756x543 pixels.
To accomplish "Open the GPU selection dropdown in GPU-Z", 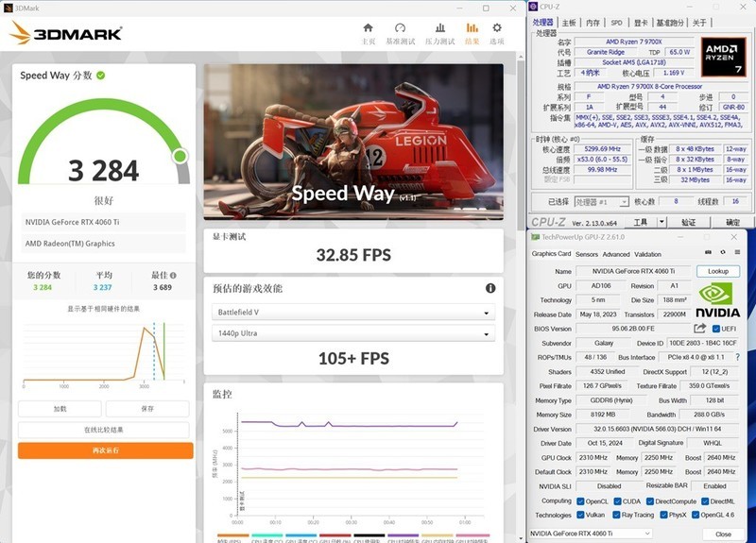I will pyautogui.click(x=592, y=534).
